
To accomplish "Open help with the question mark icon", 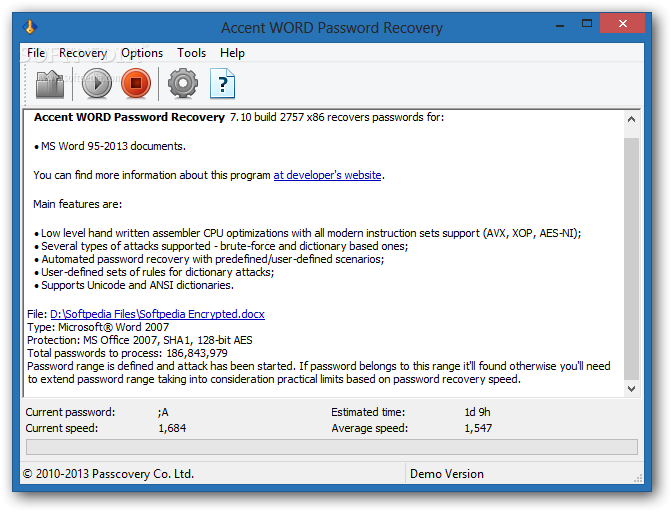I will [222, 84].
